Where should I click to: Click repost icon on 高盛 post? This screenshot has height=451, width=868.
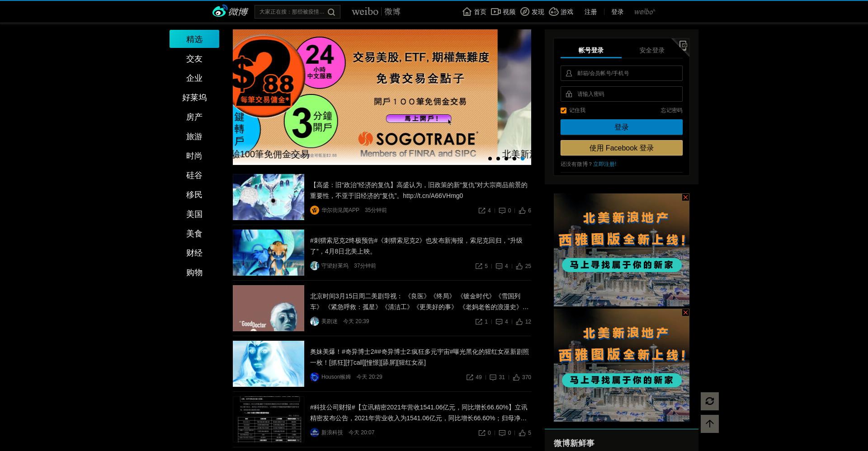pyautogui.click(x=482, y=211)
